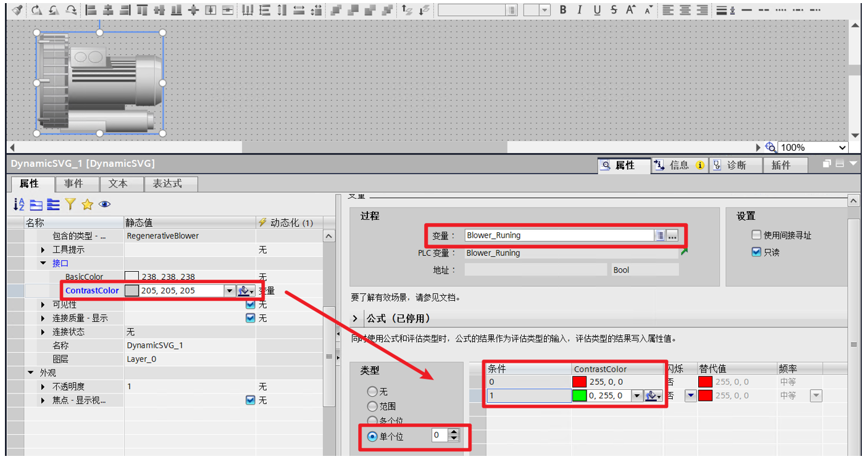Expand the 工具提示 property row
This screenshot has height=459, width=868.
(x=43, y=250)
